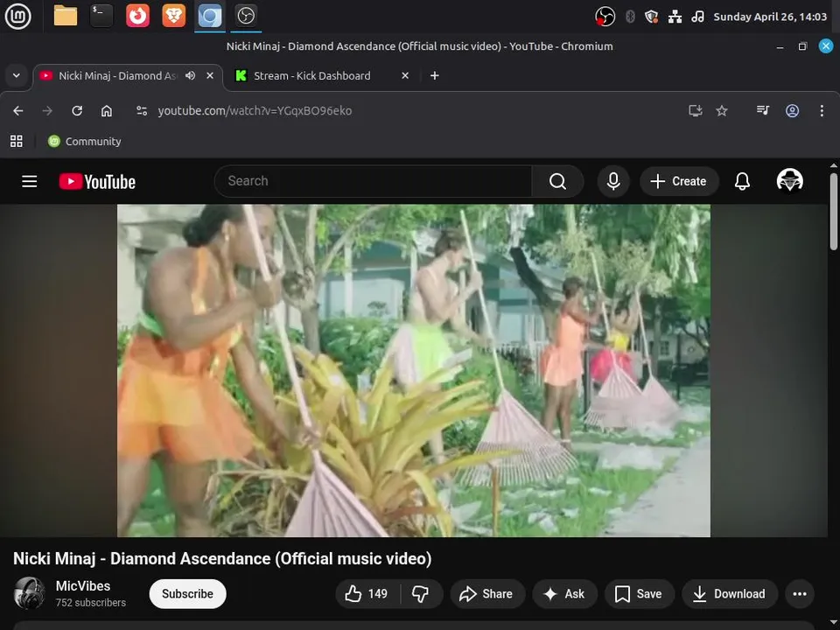Click the page vertical scrollbar thumb
The height and width of the screenshot is (630, 840).
(834, 212)
